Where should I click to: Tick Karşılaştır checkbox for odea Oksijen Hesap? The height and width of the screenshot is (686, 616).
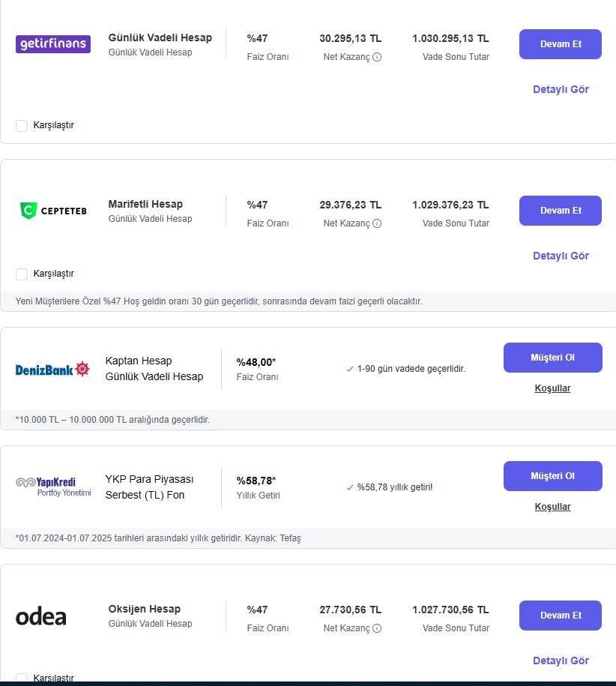click(22, 678)
